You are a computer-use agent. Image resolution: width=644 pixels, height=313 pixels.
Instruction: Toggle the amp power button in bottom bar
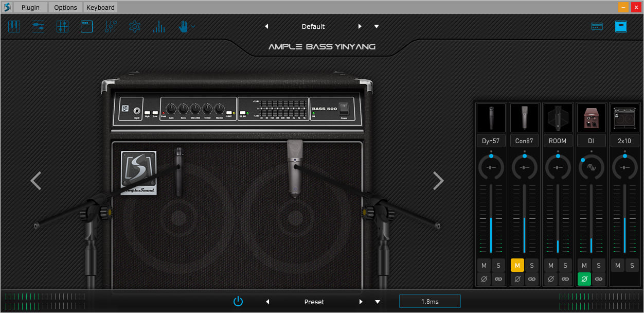coord(238,302)
